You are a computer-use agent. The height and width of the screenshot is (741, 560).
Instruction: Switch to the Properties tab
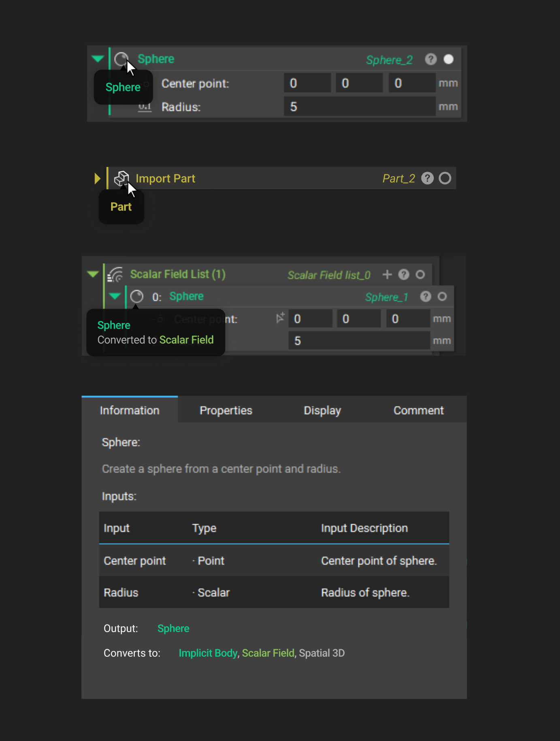[x=226, y=410]
